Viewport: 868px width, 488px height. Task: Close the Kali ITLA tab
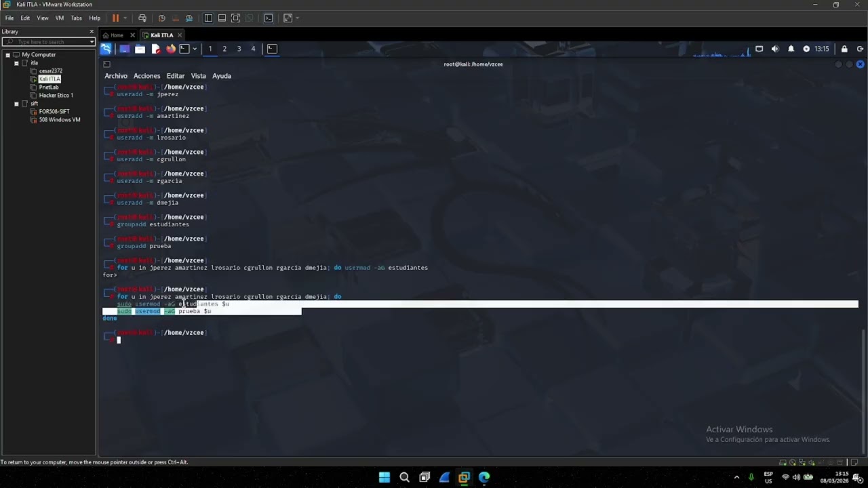179,35
